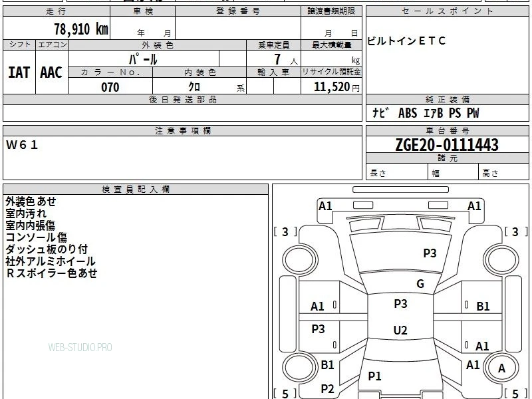The height and width of the screenshot is (399, 532).
Task: Select the 室内汚れ inspector note
Action: click(x=26, y=213)
